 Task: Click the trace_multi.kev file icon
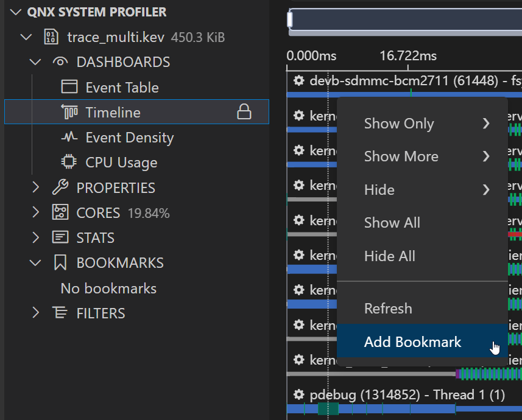51,37
